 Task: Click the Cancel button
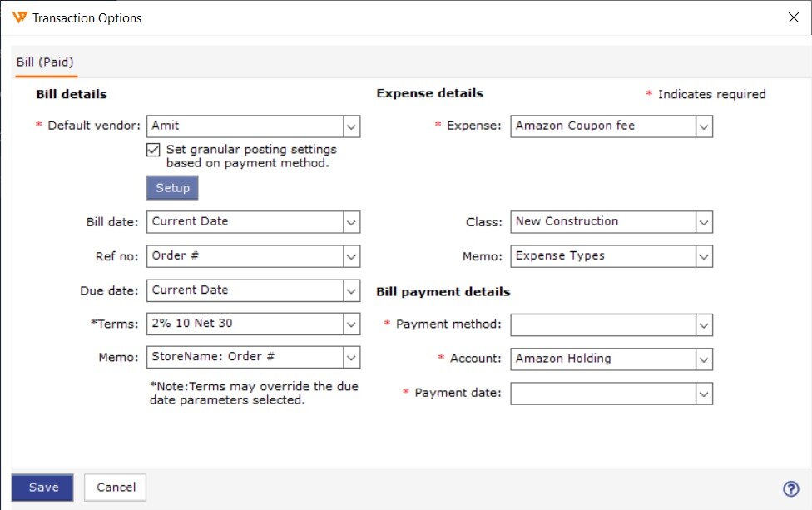point(116,488)
